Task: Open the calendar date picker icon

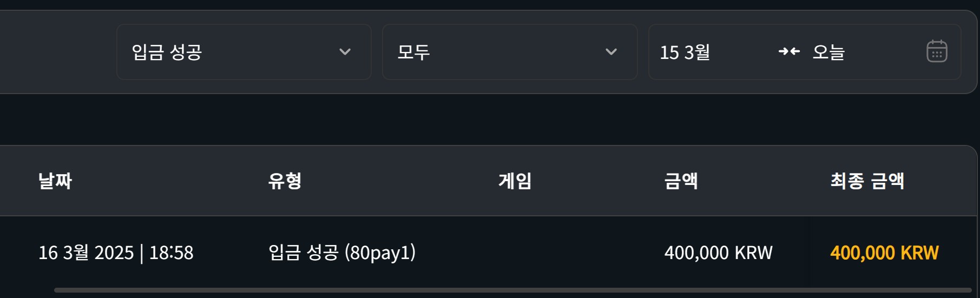Action: point(937,51)
